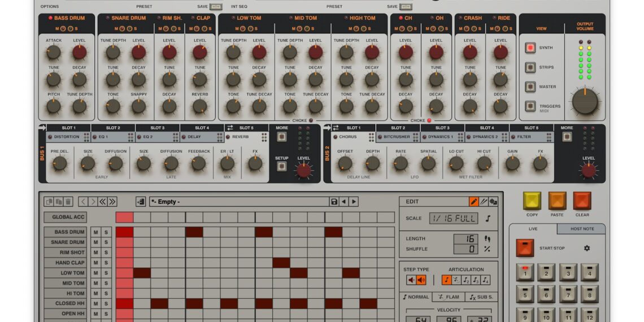Select the accented loud step type icon
This screenshot has height=322, width=644.
(421, 280)
